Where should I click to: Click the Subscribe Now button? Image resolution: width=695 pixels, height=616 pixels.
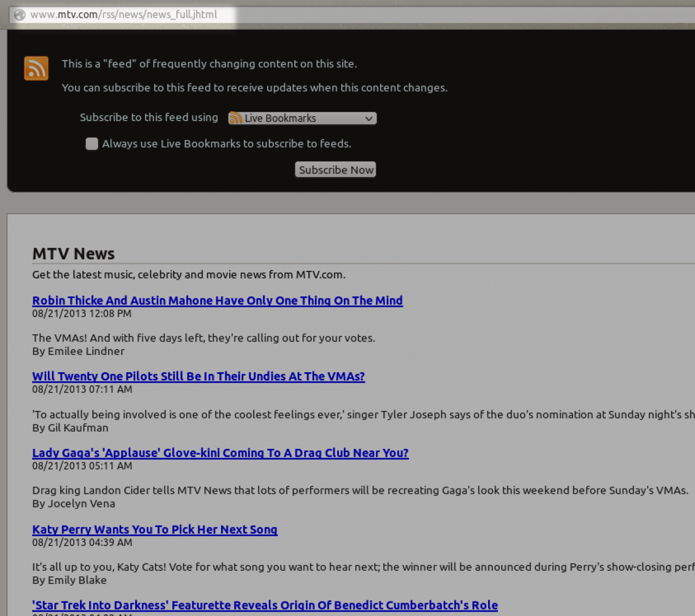point(336,170)
